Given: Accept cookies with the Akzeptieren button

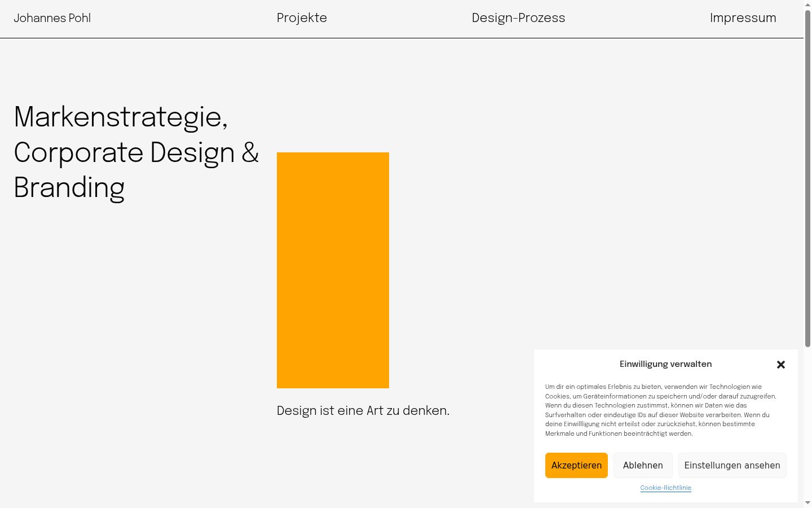Looking at the screenshot, I should pyautogui.click(x=576, y=465).
